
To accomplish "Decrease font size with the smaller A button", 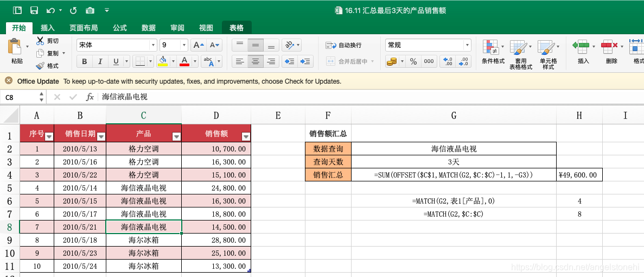I will [x=214, y=45].
